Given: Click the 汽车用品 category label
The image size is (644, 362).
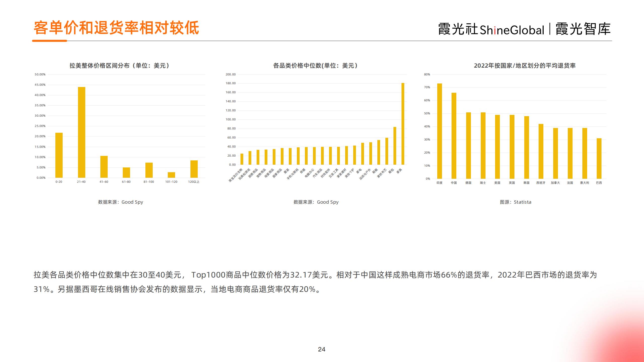Looking at the screenshot, I should [x=318, y=173].
